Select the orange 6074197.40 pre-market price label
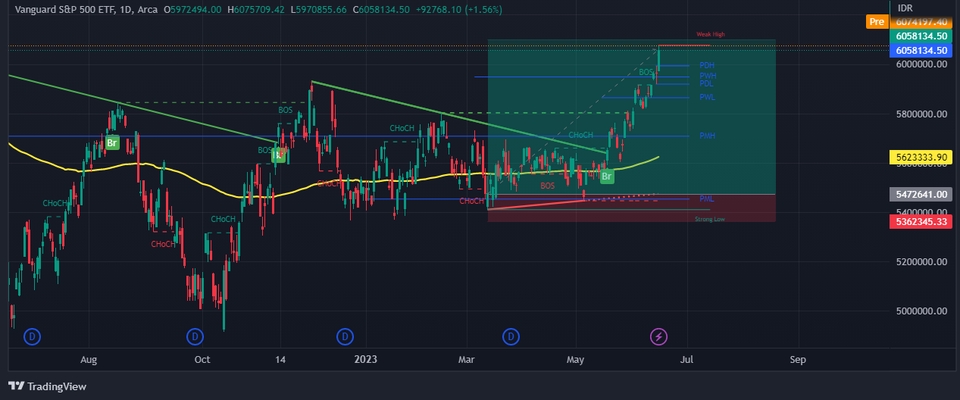 (921, 22)
